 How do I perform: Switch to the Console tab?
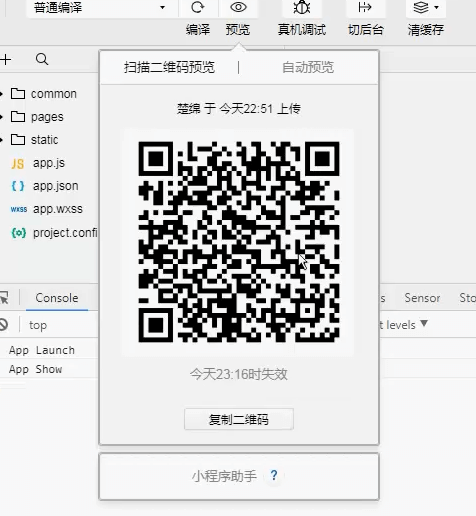point(57,298)
